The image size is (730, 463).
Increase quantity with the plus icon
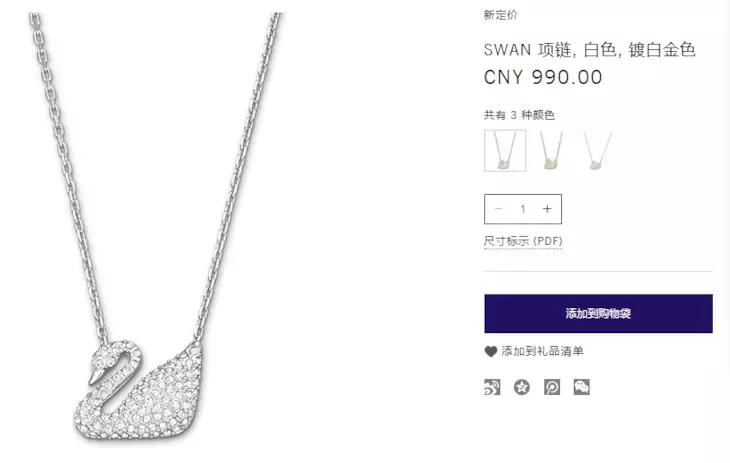[x=547, y=209]
